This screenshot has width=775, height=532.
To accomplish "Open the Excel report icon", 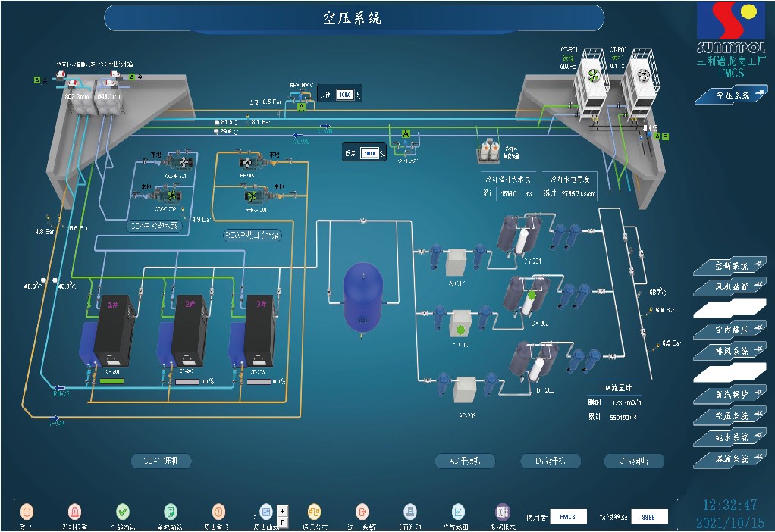I will [x=502, y=512].
